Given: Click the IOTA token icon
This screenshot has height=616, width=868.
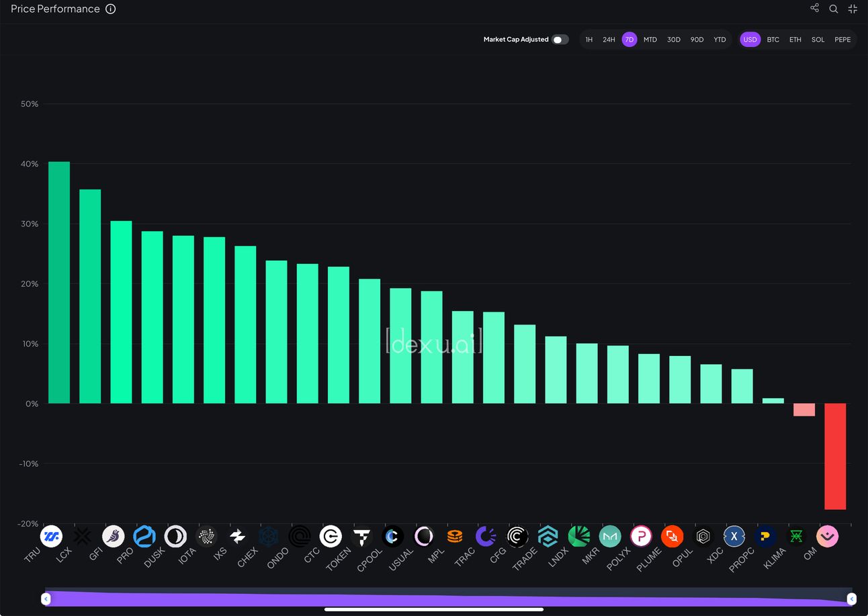Looking at the screenshot, I should (206, 536).
